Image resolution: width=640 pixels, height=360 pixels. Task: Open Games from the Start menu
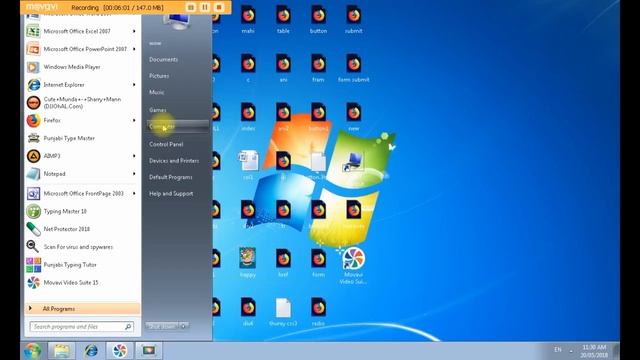tap(158, 110)
